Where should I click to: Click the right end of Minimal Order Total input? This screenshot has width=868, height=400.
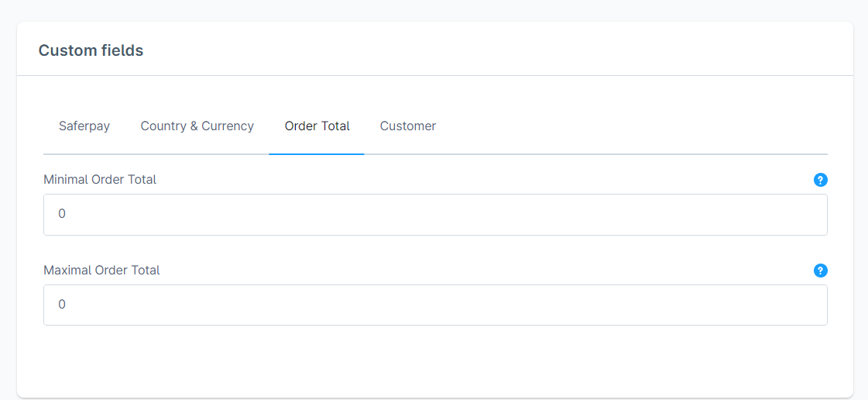(x=805, y=215)
